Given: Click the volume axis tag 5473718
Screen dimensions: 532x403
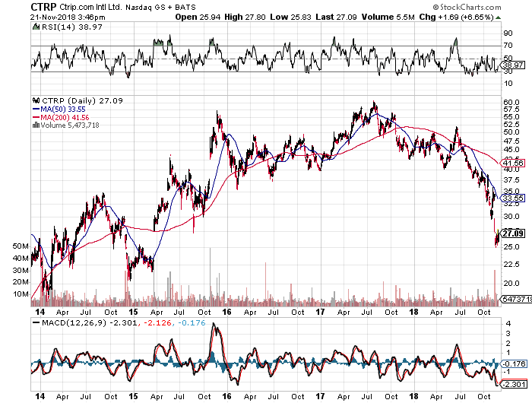Looking at the screenshot, I should 517,299.
